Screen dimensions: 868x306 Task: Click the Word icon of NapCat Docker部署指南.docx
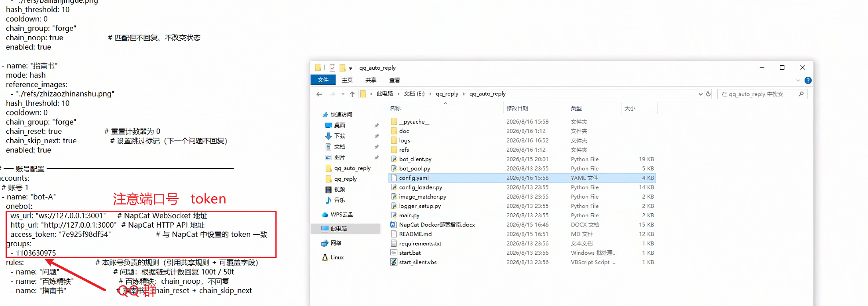tap(394, 225)
